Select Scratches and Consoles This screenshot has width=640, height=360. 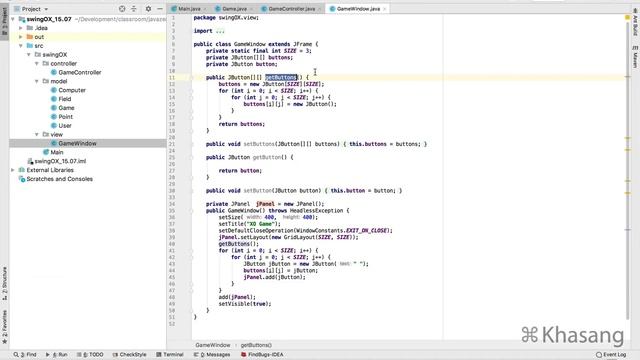tap(60, 179)
